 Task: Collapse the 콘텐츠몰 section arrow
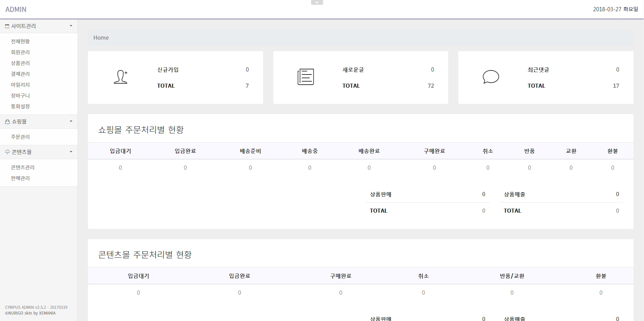click(71, 152)
